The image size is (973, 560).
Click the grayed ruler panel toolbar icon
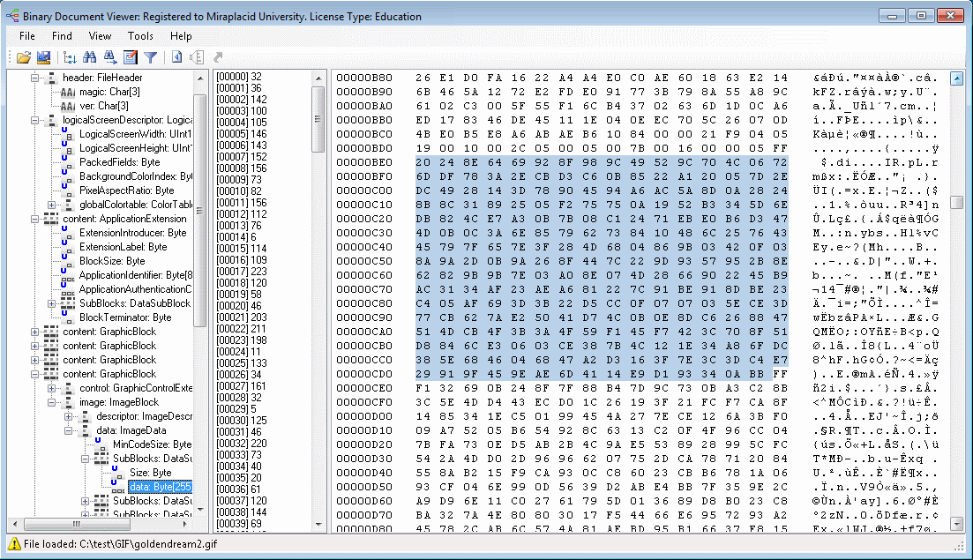pyautogui.click(x=197, y=57)
